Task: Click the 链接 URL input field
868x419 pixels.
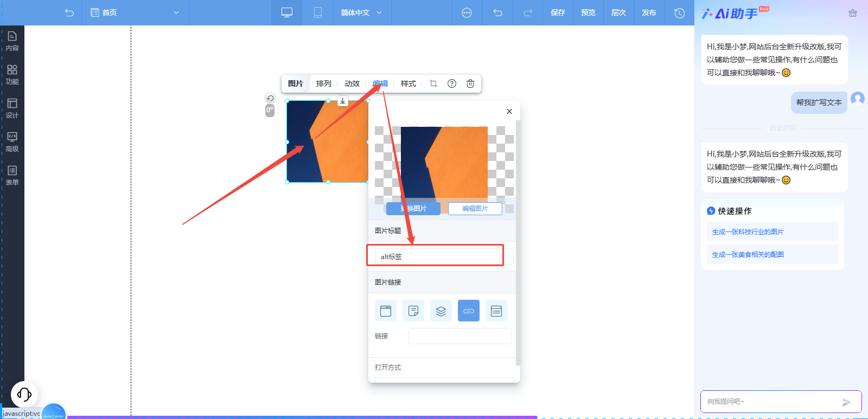Action: [x=460, y=336]
